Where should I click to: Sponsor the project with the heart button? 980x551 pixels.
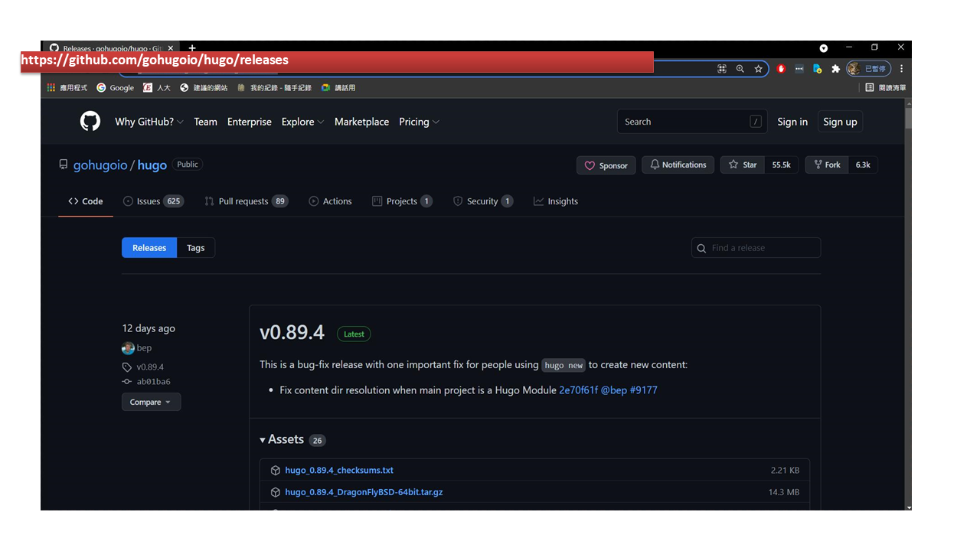pyautogui.click(x=606, y=165)
